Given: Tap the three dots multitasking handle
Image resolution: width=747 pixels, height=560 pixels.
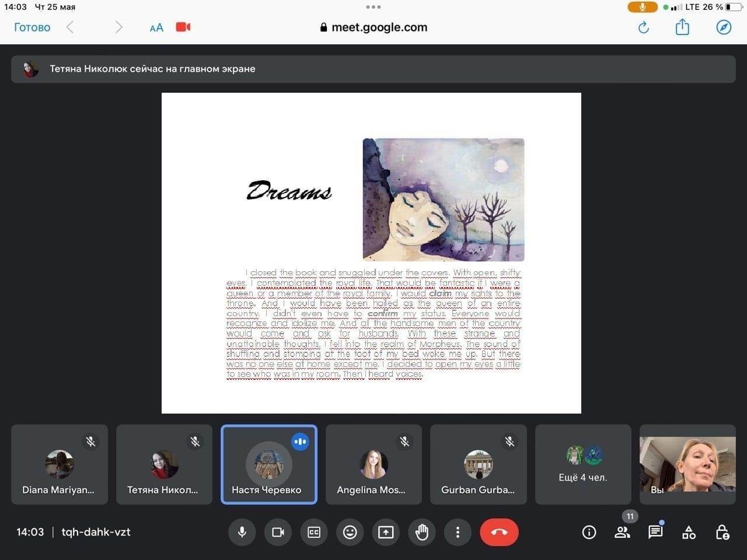Looking at the screenshot, I should coord(373,7).
